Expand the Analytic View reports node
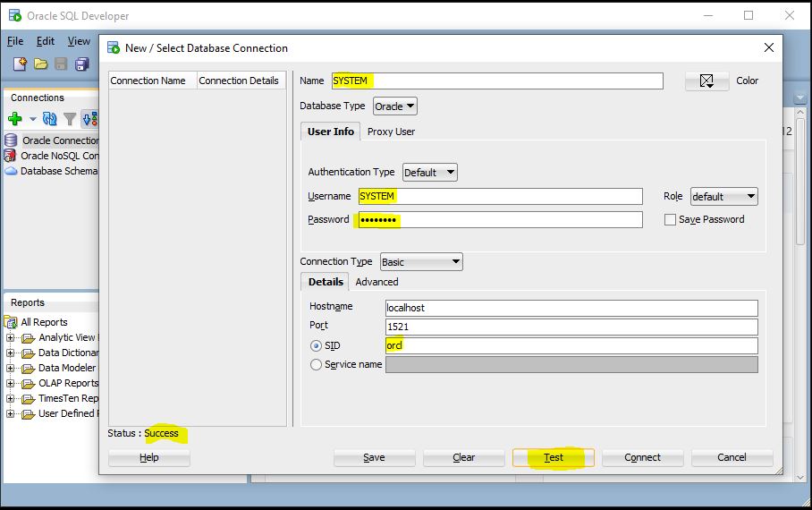812x510 pixels. tap(10, 338)
